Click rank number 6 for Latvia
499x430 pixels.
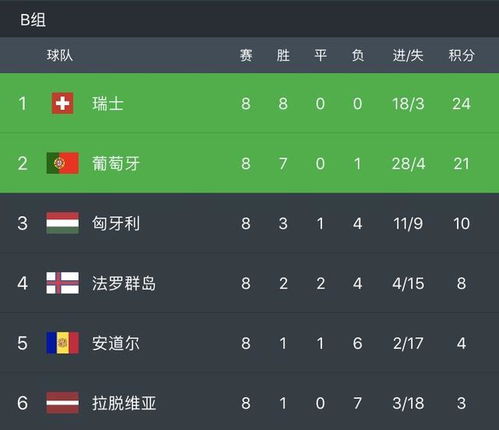click(22, 403)
